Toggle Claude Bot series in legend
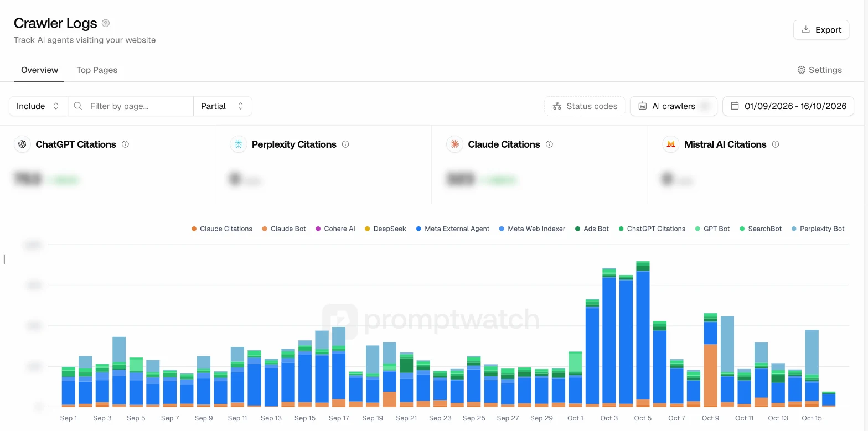 click(x=284, y=229)
